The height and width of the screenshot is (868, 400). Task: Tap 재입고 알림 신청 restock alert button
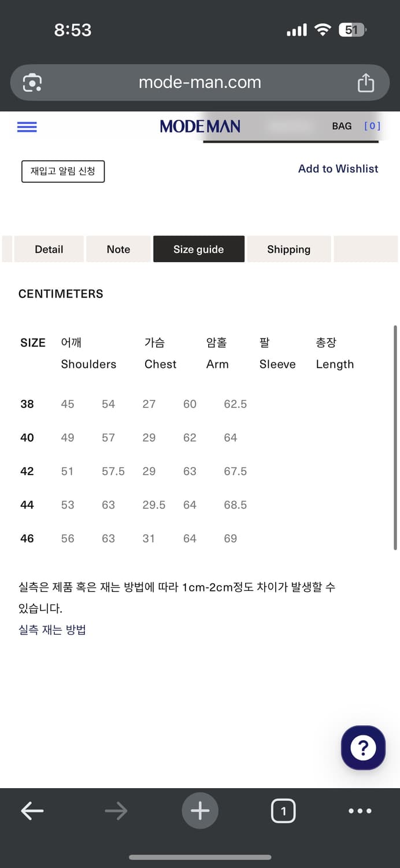point(62,171)
